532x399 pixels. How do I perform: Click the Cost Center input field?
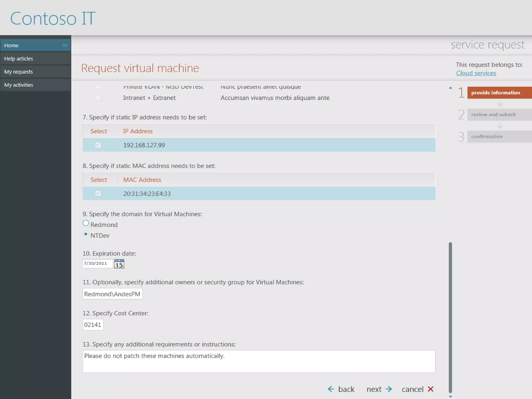pyautogui.click(x=93, y=325)
